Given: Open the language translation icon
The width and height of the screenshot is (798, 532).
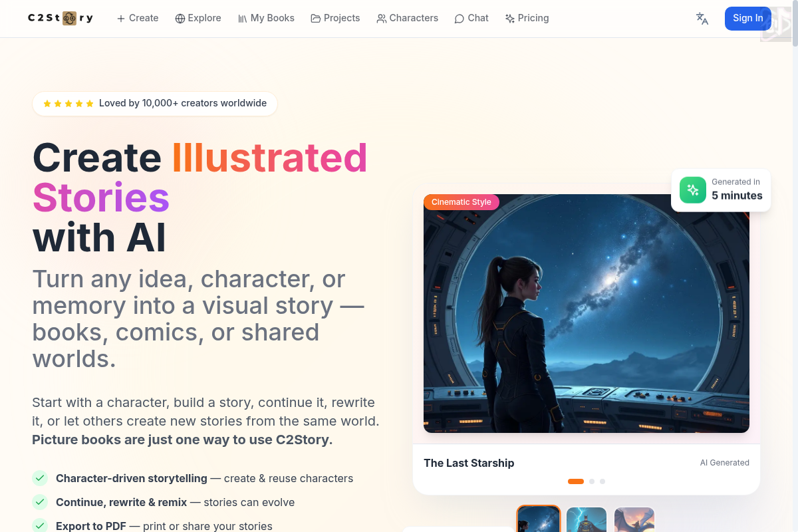Looking at the screenshot, I should (x=702, y=19).
